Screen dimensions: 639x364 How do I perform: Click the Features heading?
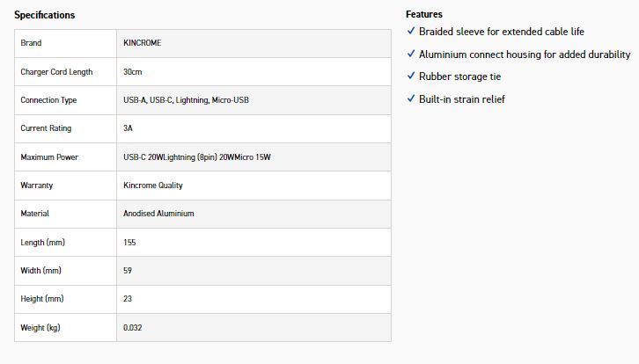pos(424,14)
